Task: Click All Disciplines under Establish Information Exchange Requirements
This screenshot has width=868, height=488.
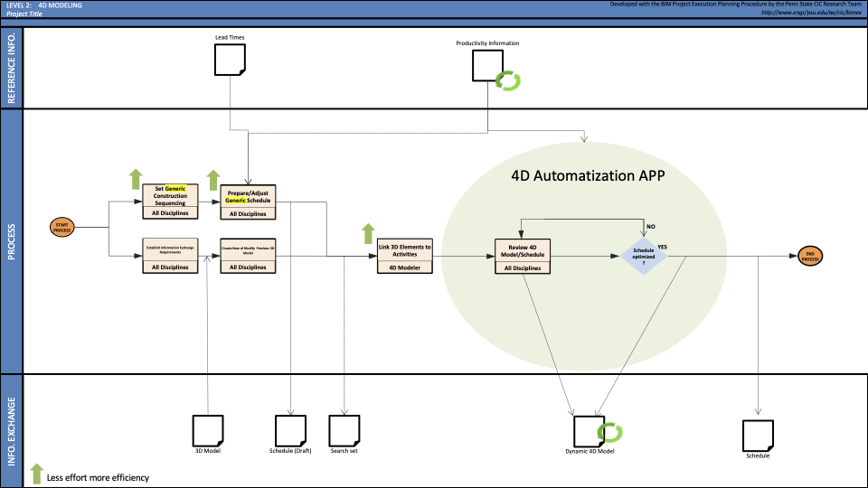Action: click(x=170, y=267)
